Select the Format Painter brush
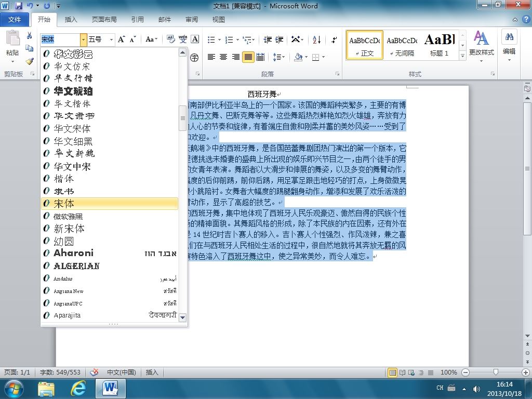 30,61
